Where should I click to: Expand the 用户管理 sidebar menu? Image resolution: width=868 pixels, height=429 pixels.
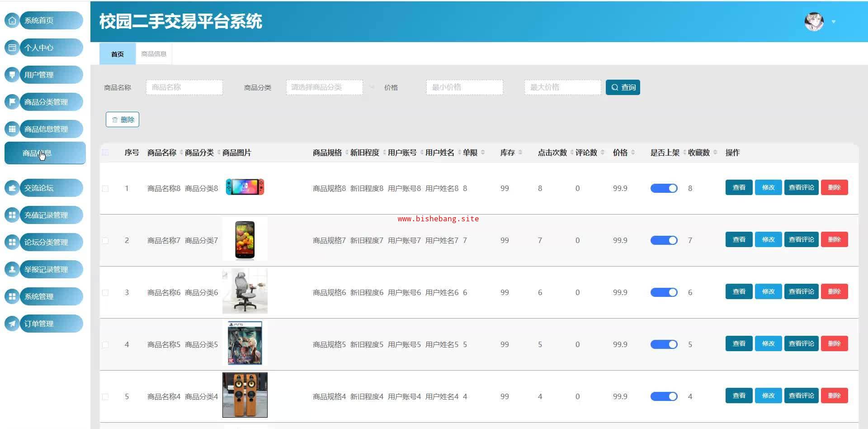(x=52, y=75)
